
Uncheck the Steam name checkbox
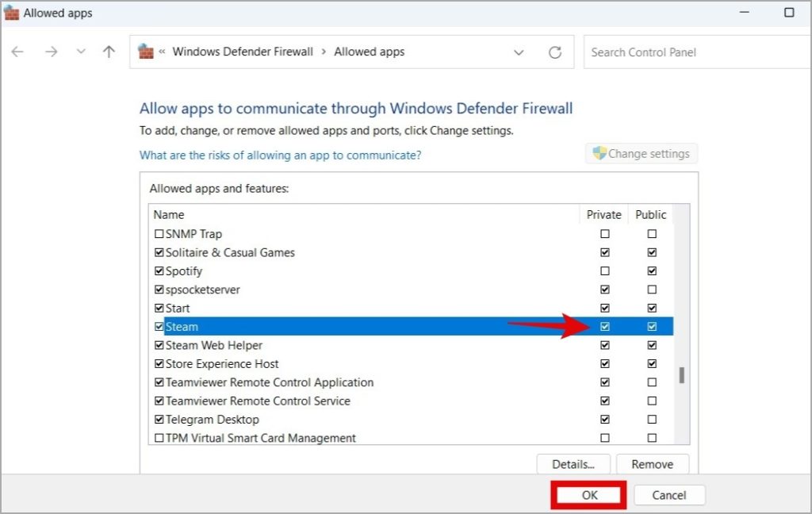tap(159, 327)
